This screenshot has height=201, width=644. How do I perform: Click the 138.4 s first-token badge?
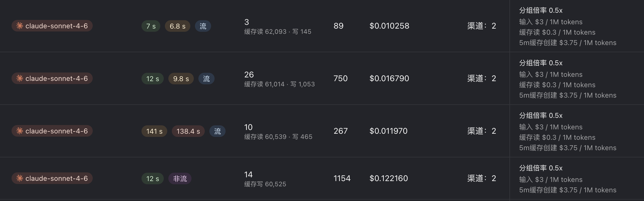[188, 131]
